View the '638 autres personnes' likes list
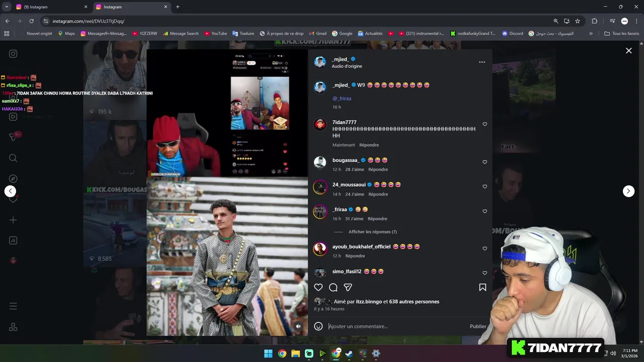Viewport: 644px width, 362px height. coord(414,302)
